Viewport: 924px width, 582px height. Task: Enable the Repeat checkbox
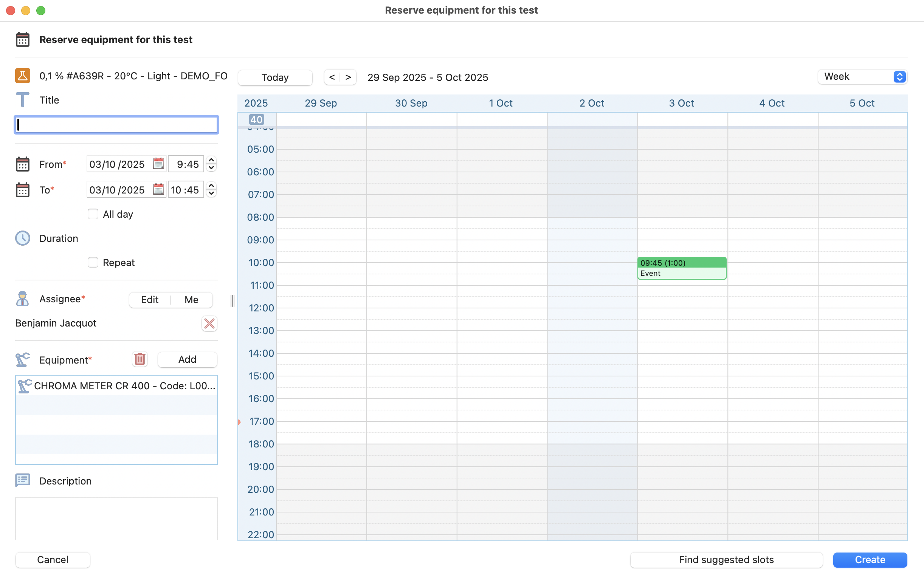[93, 262]
